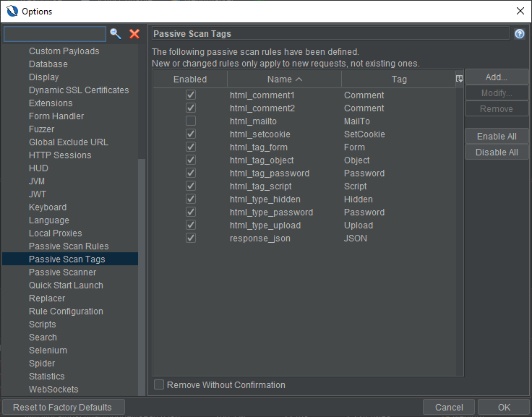
Task: Select Search options
Action: [43, 338]
